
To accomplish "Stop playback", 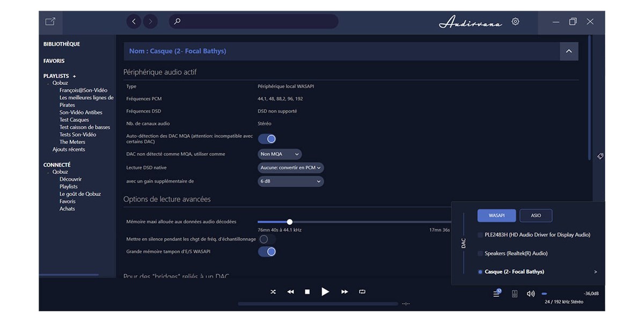I will click(308, 292).
